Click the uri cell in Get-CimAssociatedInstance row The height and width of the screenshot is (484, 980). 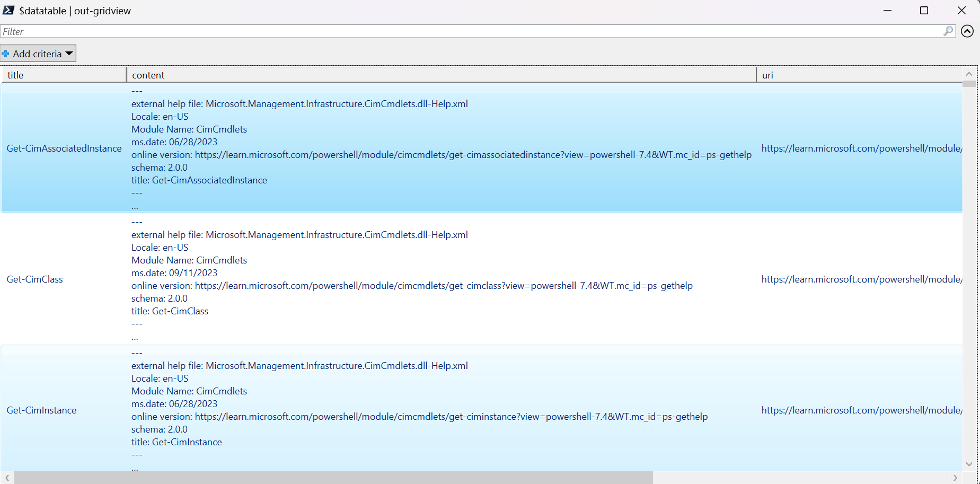pyautogui.click(x=862, y=148)
